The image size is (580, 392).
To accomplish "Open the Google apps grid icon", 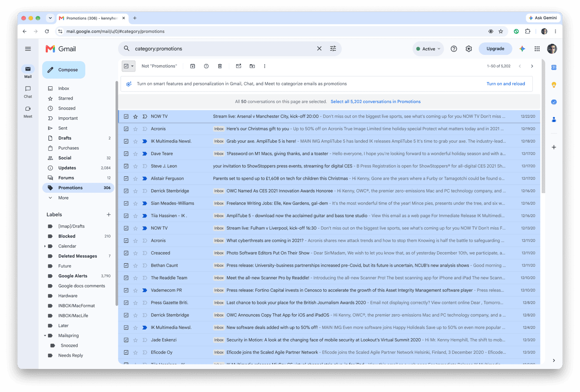I will (x=537, y=49).
